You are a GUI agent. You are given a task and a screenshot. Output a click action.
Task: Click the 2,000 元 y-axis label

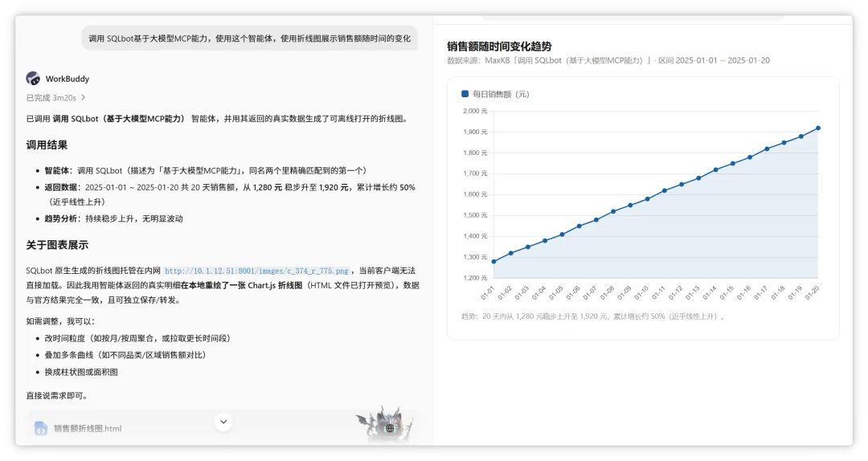click(475, 112)
